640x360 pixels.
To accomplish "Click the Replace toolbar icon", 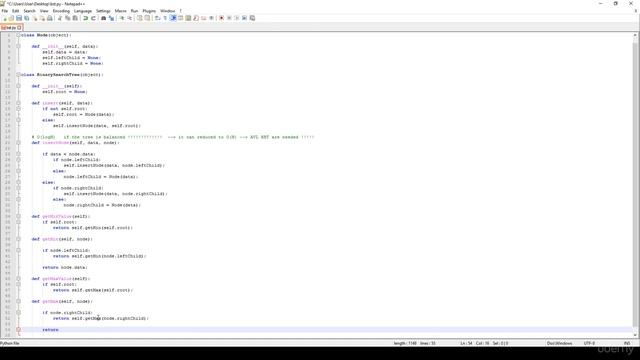I will pos(111,18).
